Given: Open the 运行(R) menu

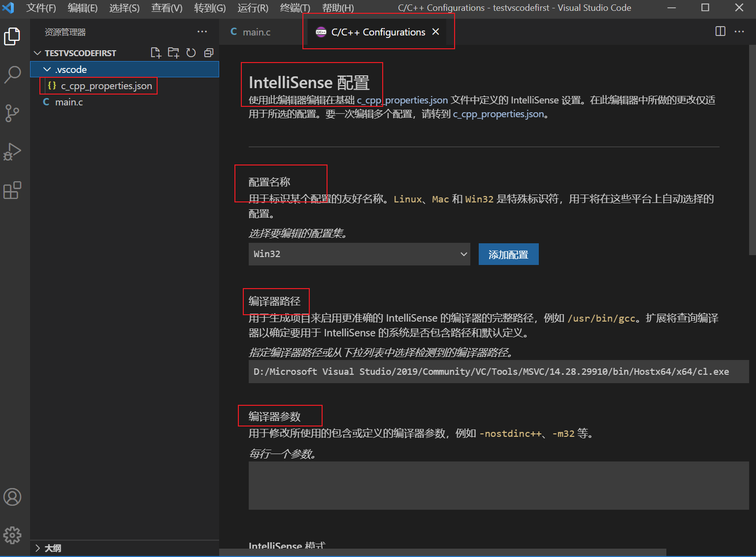Looking at the screenshot, I should [x=253, y=8].
